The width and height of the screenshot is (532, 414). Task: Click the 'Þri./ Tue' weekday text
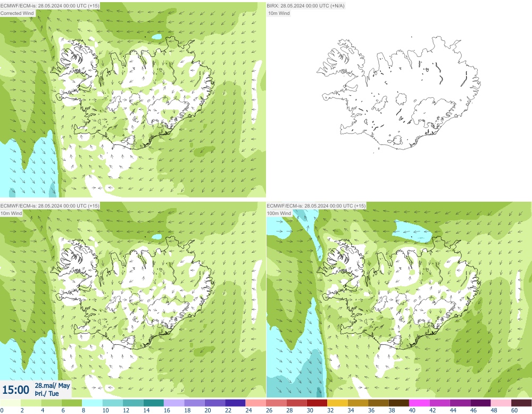[x=47, y=393]
